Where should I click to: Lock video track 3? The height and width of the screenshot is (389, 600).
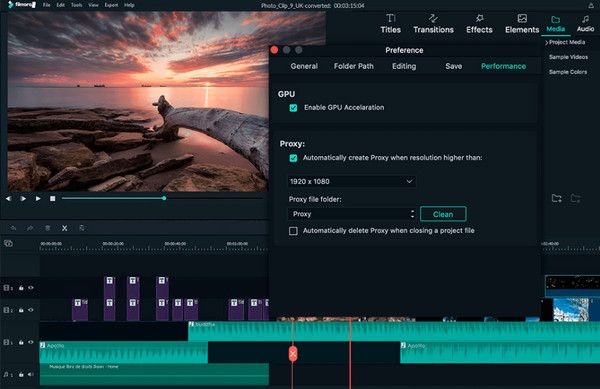pyautogui.click(x=21, y=288)
